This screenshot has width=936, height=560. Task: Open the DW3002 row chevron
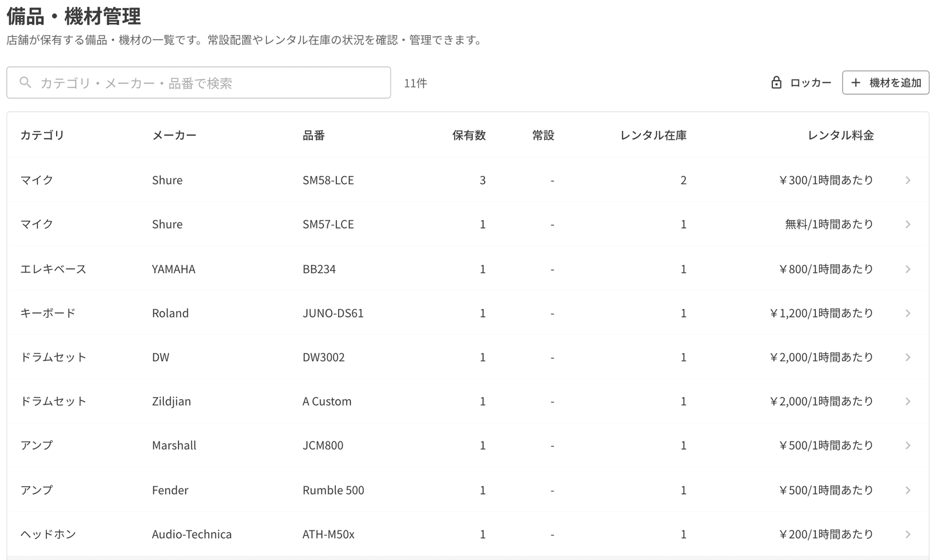[908, 357]
